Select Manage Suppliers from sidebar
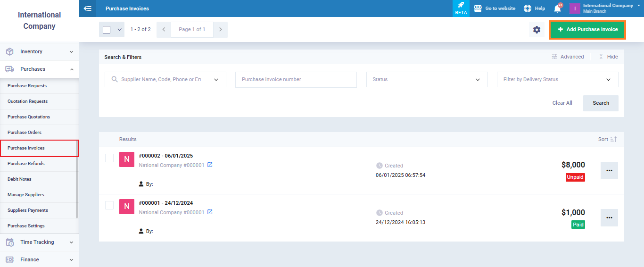The width and height of the screenshot is (644, 267). click(26, 195)
